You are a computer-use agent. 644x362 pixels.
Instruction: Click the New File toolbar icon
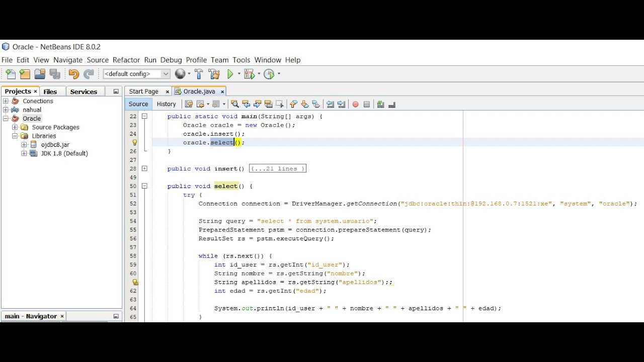click(x=10, y=74)
